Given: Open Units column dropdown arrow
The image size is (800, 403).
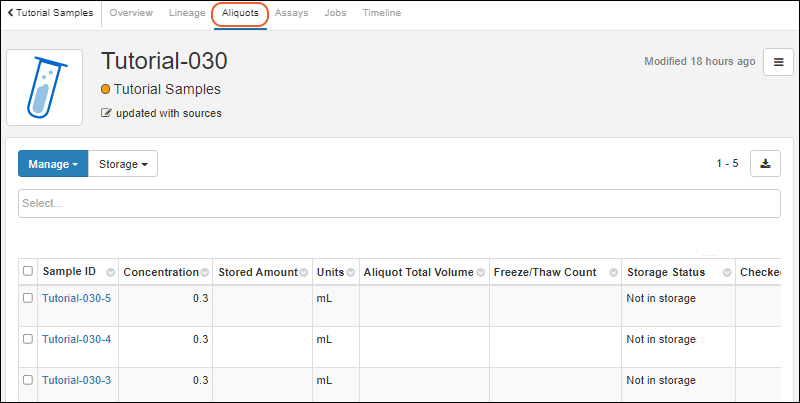Looking at the screenshot, I should [351, 273].
